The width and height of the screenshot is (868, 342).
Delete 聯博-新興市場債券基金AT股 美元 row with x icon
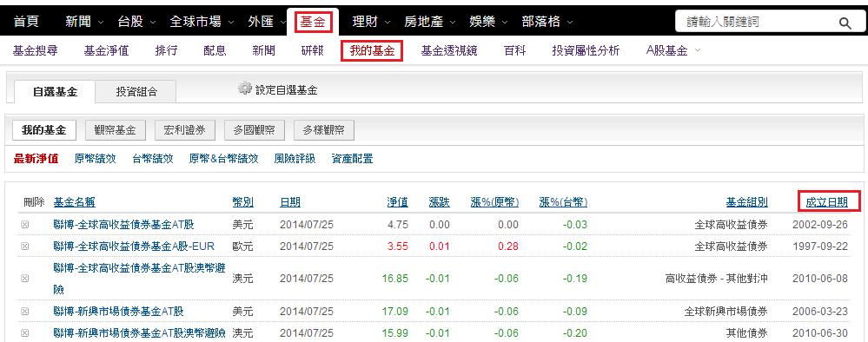point(24,312)
